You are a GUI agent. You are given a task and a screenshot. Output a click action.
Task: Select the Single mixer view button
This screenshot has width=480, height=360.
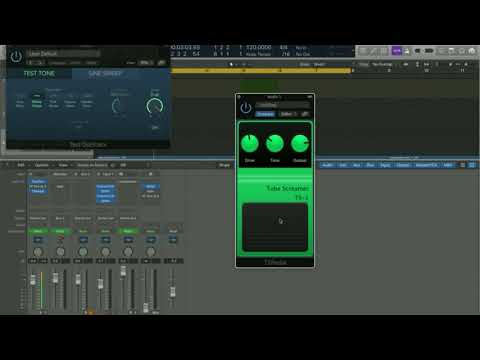tap(224, 165)
